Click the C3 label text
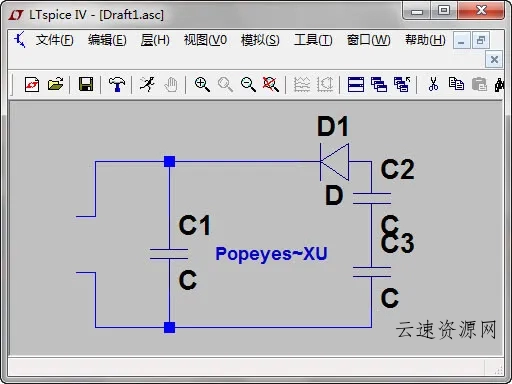 (x=398, y=243)
